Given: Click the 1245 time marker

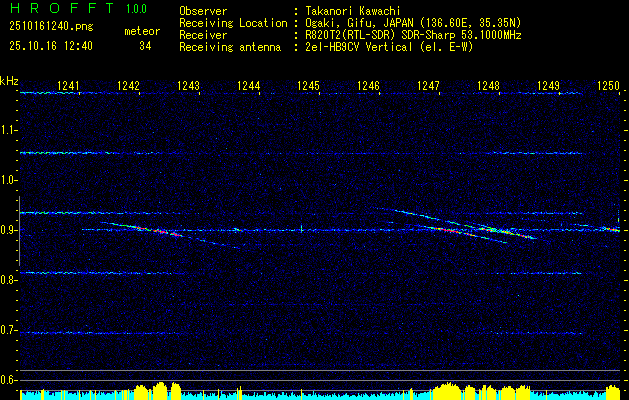Looking at the screenshot, I should coord(308,85).
